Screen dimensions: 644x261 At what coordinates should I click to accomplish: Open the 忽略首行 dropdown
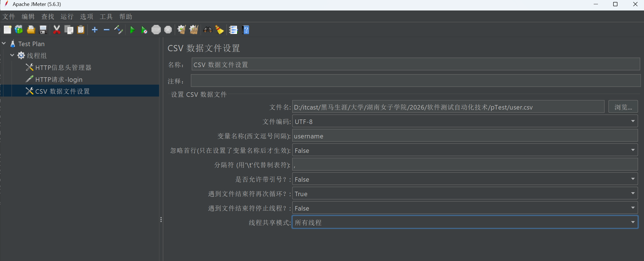click(465, 150)
